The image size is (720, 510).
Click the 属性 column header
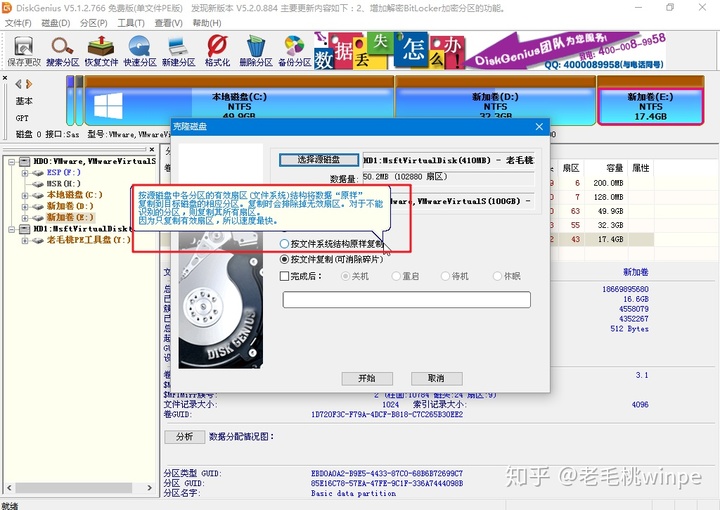[641, 168]
